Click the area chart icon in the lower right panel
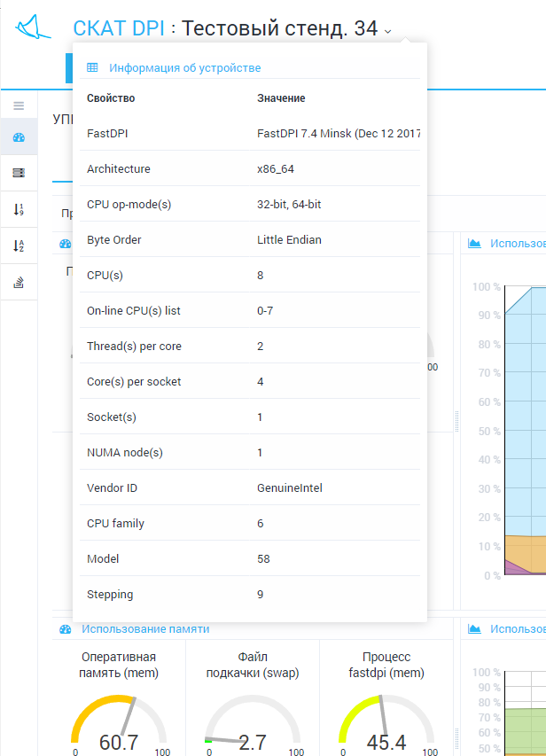The width and height of the screenshot is (546, 756). coord(474,628)
